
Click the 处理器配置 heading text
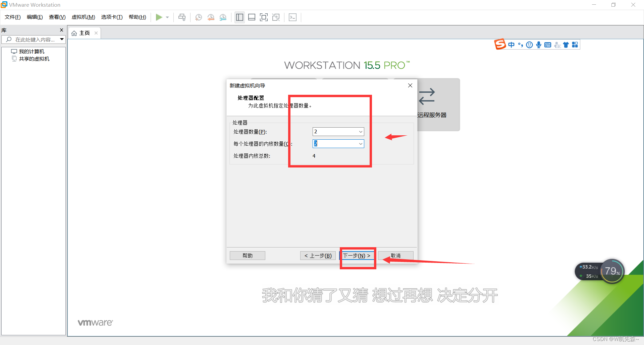[251, 98]
